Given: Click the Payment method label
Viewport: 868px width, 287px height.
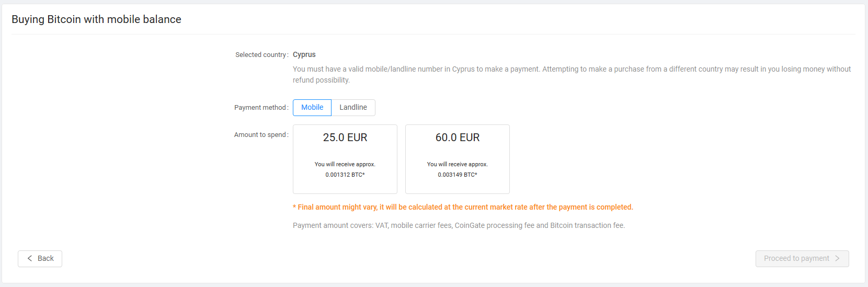Looking at the screenshot, I should [x=261, y=108].
